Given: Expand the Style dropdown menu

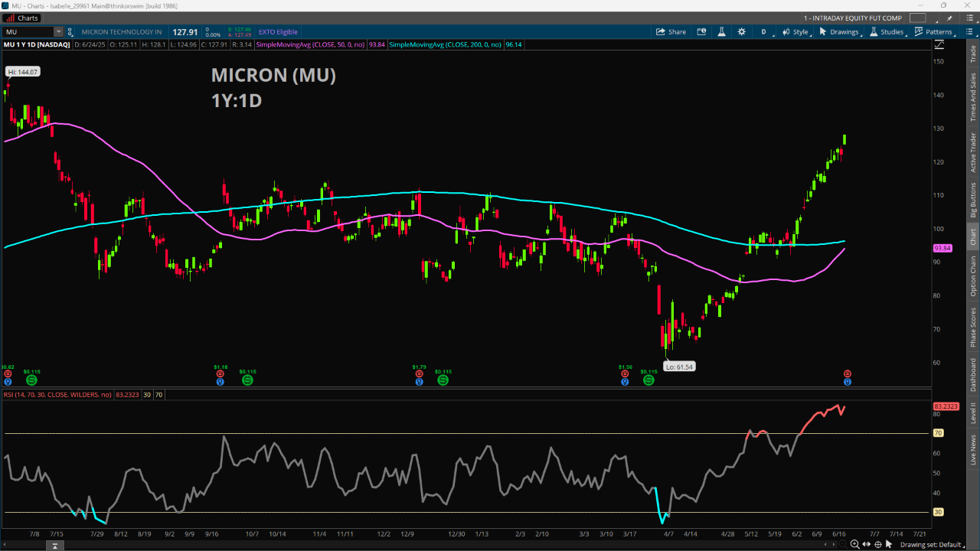Looking at the screenshot, I should [x=795, y=32].
